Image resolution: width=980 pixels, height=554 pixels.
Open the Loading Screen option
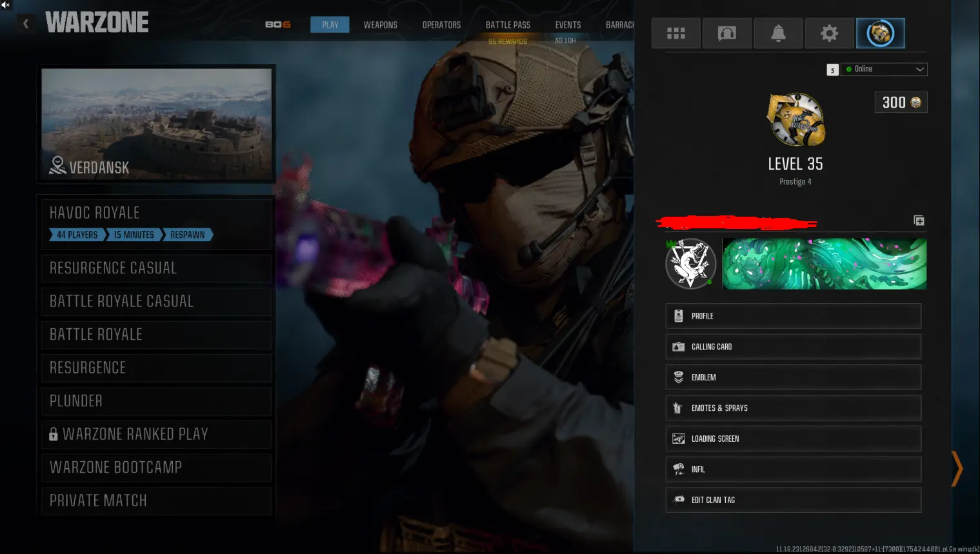point(793,439)
